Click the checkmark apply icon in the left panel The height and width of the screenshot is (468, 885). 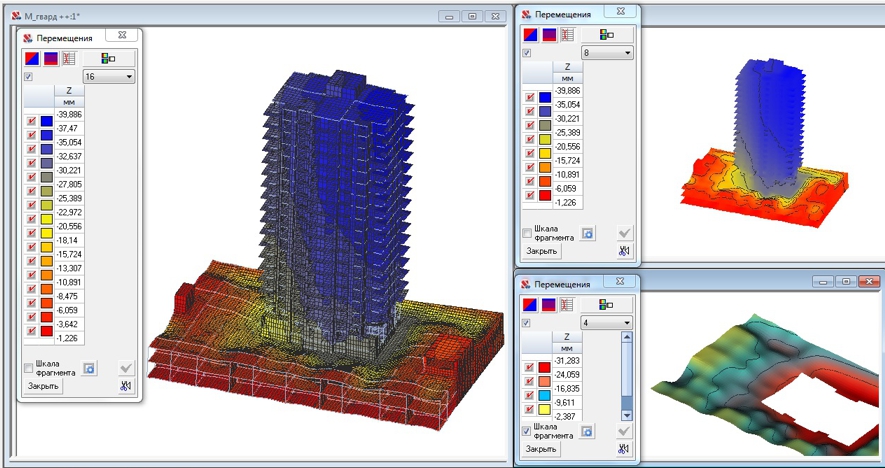pyautogui.click(x=126, y=368)
